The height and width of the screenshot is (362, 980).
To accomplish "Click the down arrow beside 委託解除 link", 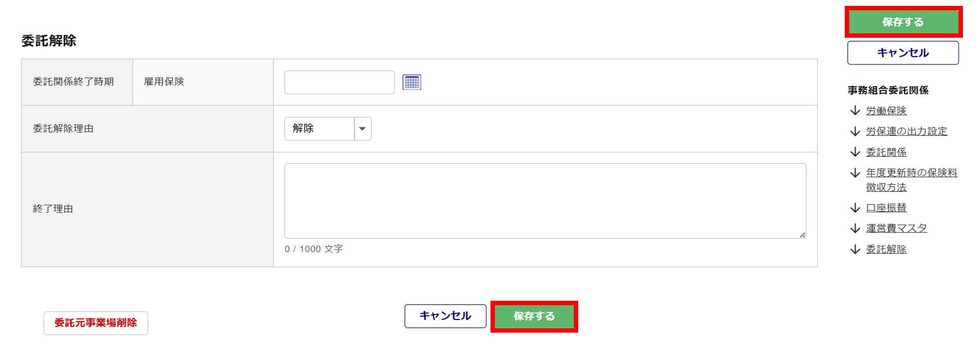I will click(x=855, y=249).
